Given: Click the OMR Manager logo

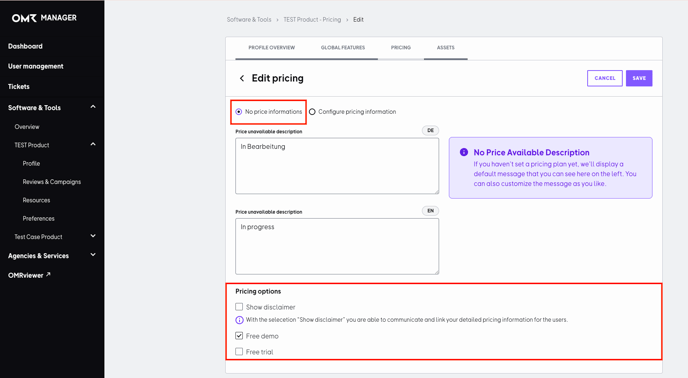Looking at the screenshot, I should point(44,18).
